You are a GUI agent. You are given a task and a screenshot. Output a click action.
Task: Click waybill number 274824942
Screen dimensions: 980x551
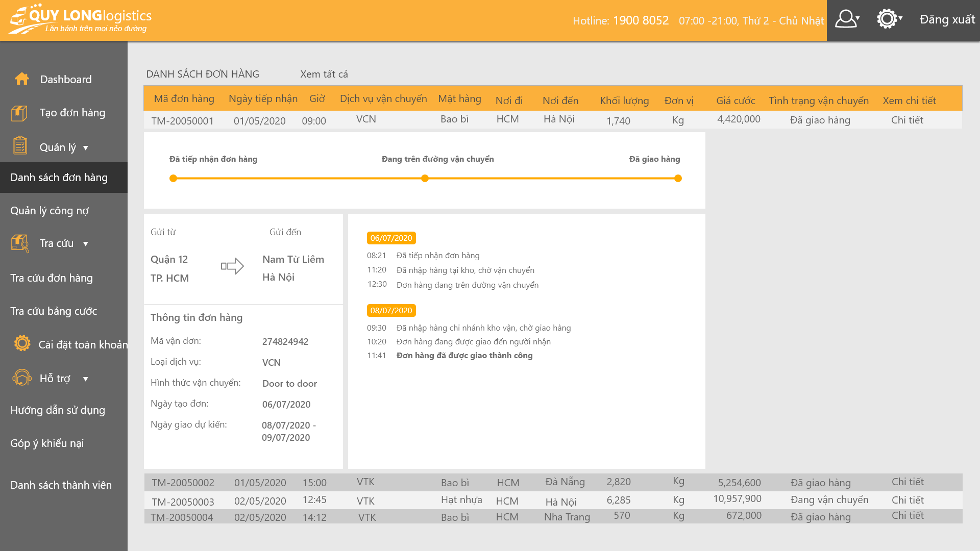285,342
